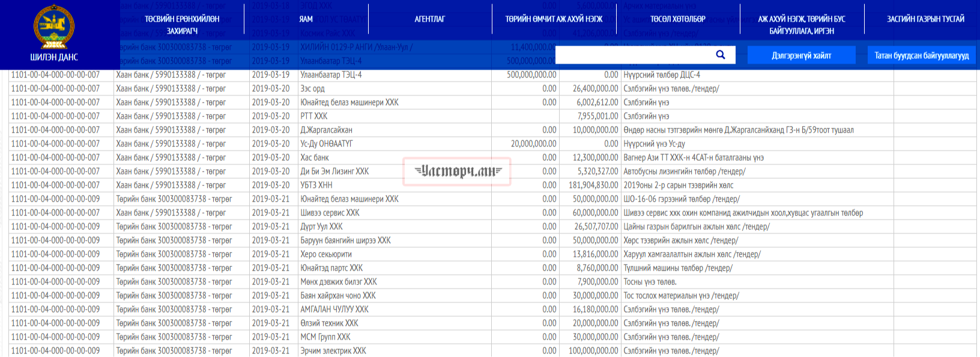Click amount 20,000,000.00 for Ус-Ду
The width and height of the screenshot is (980, 357).
533,144
